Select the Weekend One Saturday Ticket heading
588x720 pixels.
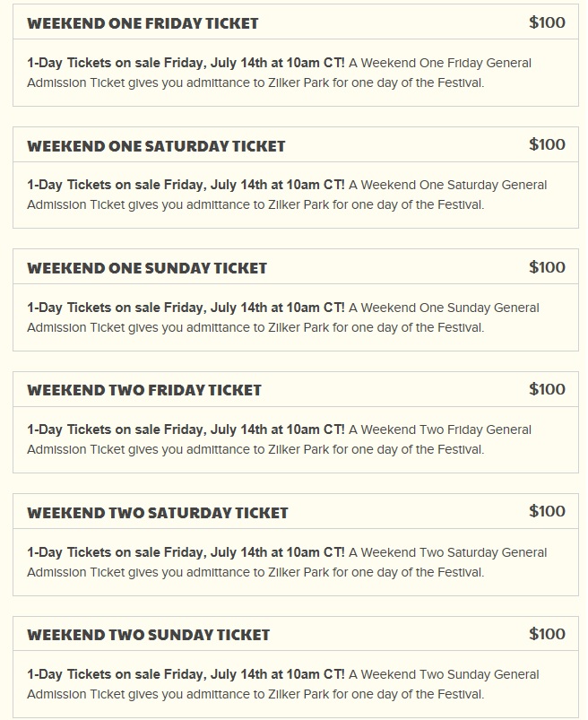click(156, 146)
